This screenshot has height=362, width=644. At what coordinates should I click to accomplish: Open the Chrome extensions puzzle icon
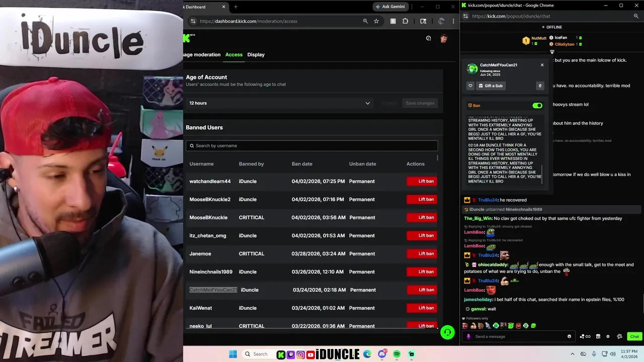pos(406,21)
